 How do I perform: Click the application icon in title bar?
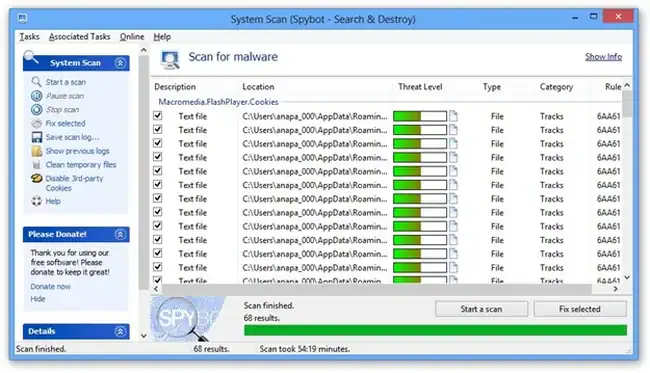tap(22, 18)
